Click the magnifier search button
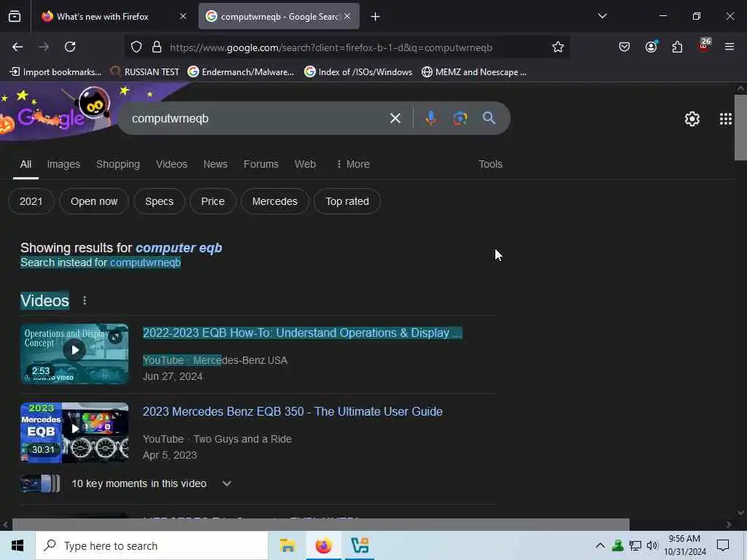Screen dimensions: 747x560 point(489,118)
